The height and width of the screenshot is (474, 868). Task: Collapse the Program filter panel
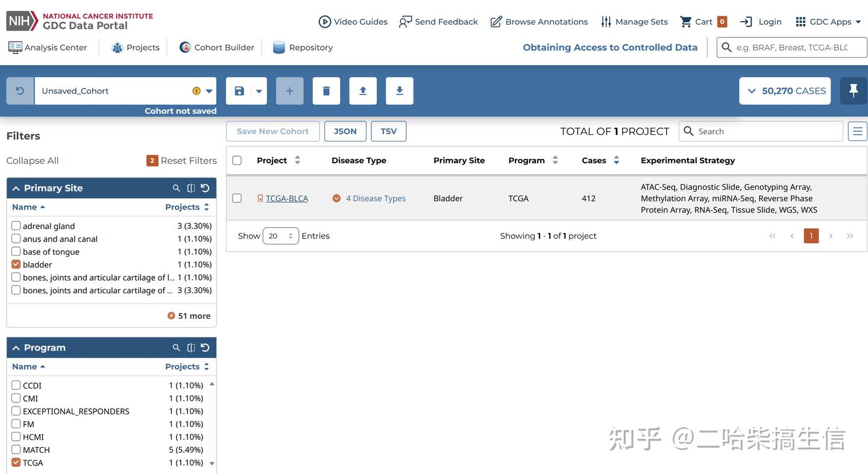click(x=16, y=348)
